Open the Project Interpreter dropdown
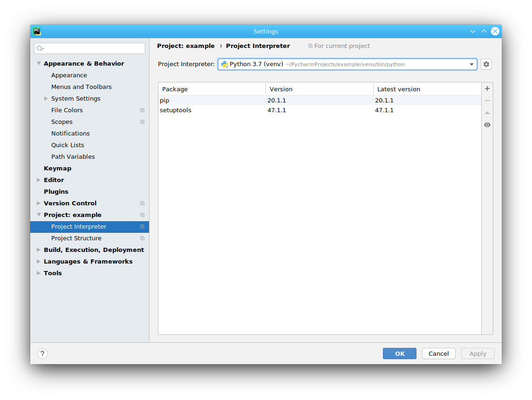 pos(471,64)
